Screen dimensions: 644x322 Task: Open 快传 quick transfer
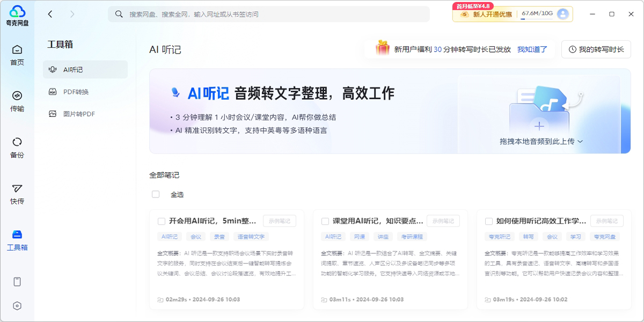pyautogui.click(x=17, y=194)
